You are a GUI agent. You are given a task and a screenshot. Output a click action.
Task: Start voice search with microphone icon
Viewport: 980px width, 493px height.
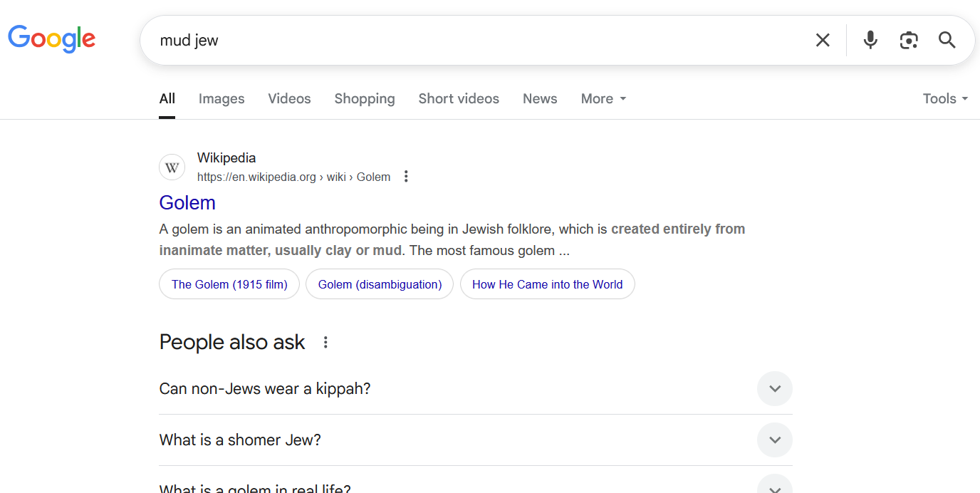tap(870, 40)
